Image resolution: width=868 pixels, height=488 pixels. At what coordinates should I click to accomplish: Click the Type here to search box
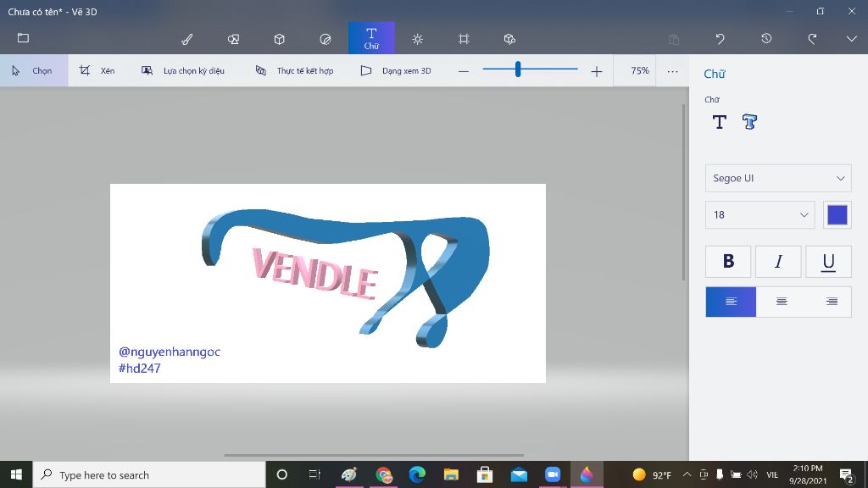[149, 474]
